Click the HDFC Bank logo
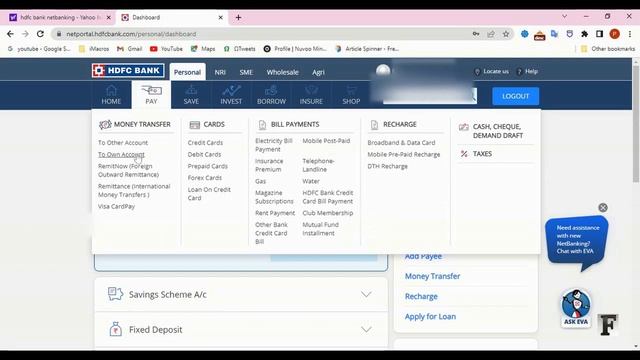This screenshot has height=360, width=640. click(x=128, y=71)
